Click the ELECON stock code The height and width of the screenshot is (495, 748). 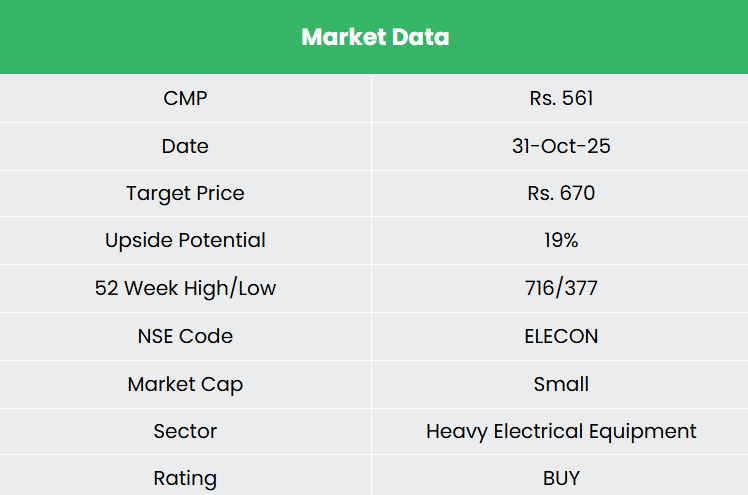561,336
